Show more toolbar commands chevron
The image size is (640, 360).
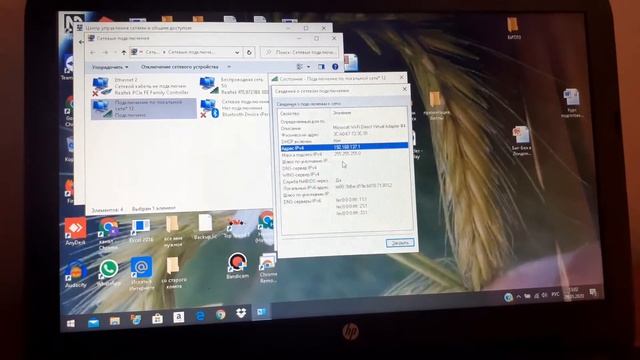229,67
